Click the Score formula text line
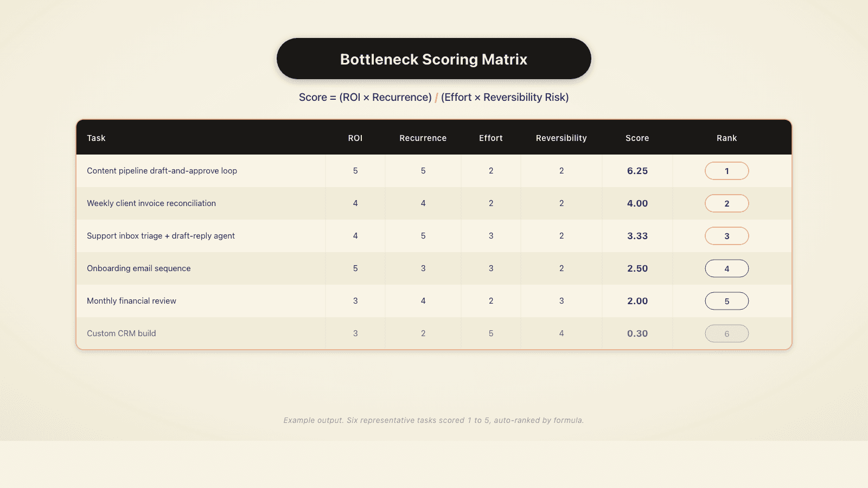 click(433, 98)
